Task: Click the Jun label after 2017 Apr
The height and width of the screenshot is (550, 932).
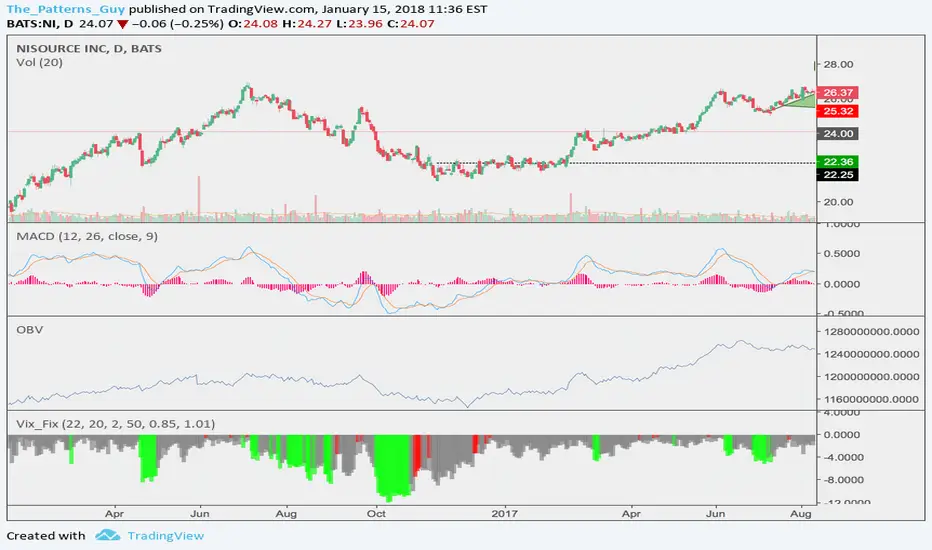Action: (x=715, y=514)
